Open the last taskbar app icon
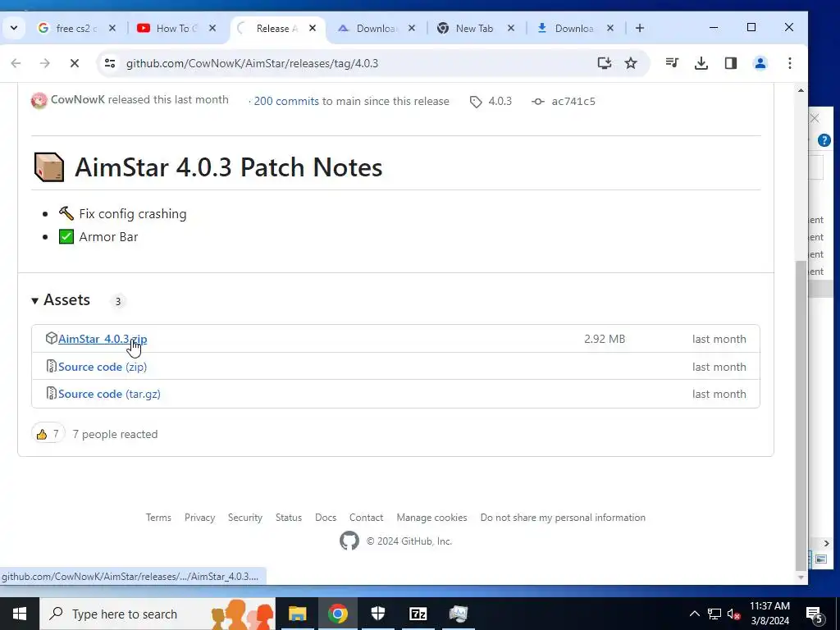Image resolution: width=840 pixels, height=630 pixels. pyautogui.click(x=458, y=614)
